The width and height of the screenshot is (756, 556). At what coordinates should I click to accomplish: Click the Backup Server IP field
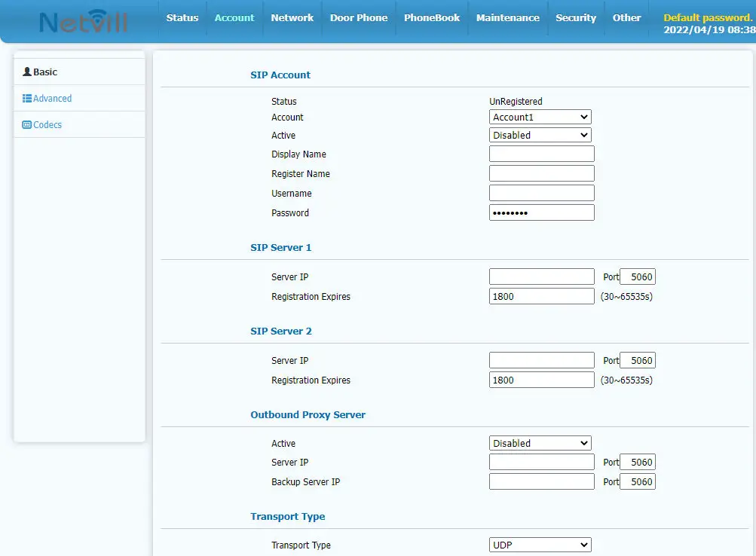541,482
